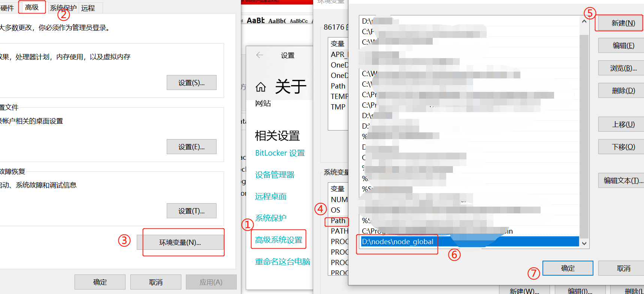Image resolution: width=644 pixels, height=294 pixels.
Task: Click the path list scrollbar thumb
Action: pyautogui.click(x=584, y=136)
